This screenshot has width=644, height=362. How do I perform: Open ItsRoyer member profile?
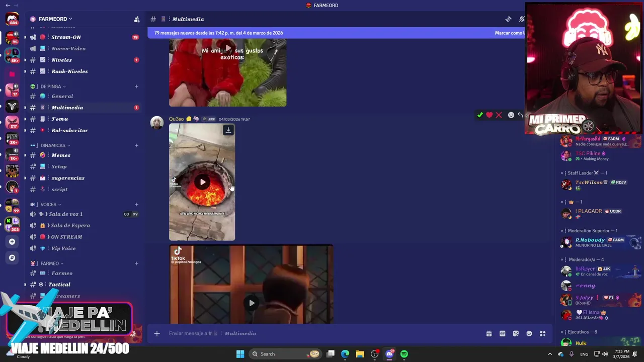[x=601, y=271]
